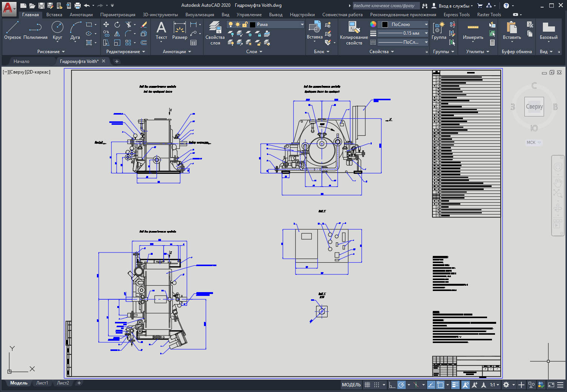Toggle ortho mode in status bar
This screenshot has width=567, height=392.
(392, 385)
